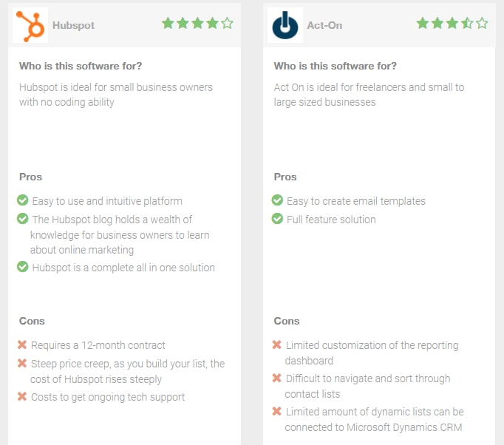This screenshot has height=445, width=504.
Task: Click green check beside 'Full feature solution'
Action: click(x=277, y=218)
